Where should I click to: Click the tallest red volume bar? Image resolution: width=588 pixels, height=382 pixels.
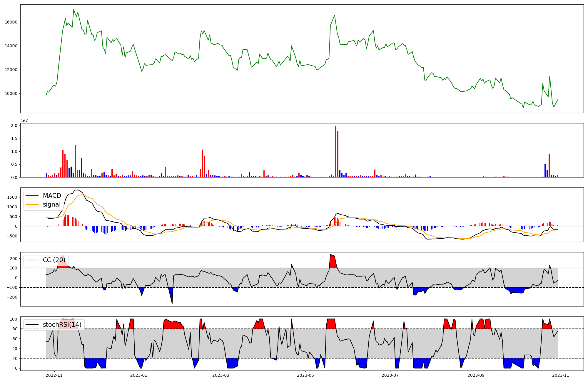tap(336, 151)
